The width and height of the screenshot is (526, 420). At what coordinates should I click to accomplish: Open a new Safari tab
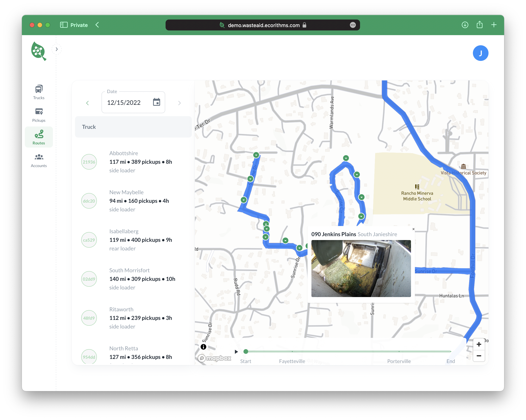coord(494,25)
